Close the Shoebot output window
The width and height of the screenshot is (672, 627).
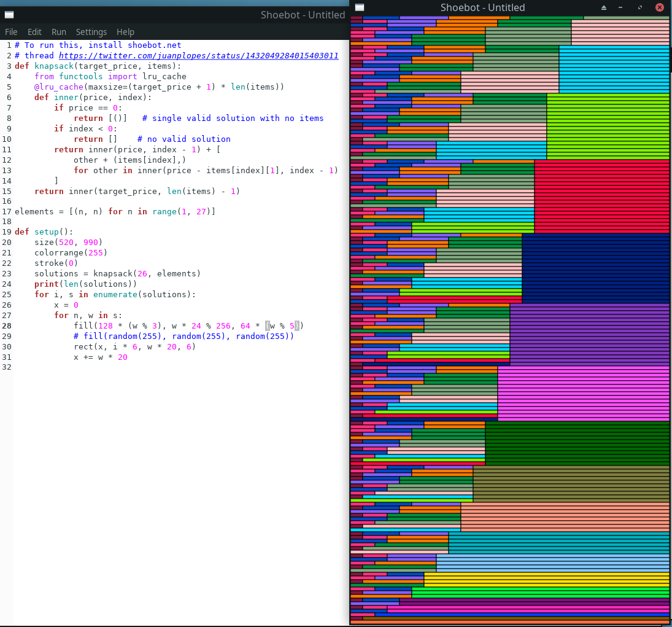tap(660, 7)
